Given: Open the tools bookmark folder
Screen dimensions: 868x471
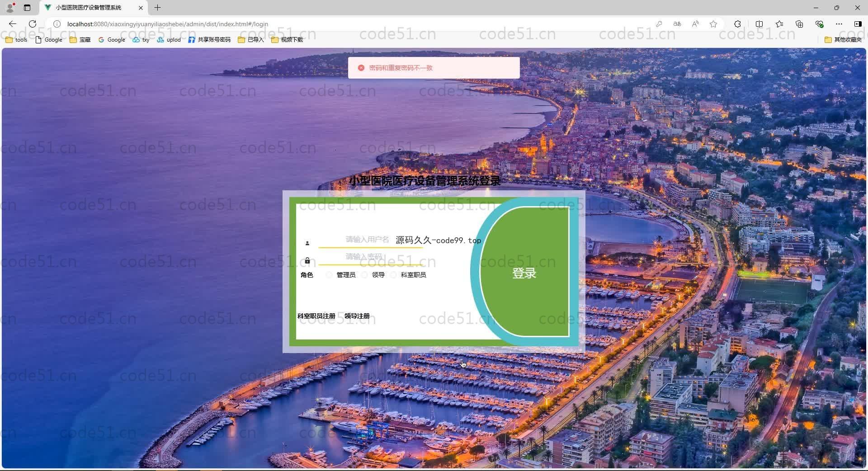Looking at the screenshot, I should pyautogui.click(x=16, y=40).
